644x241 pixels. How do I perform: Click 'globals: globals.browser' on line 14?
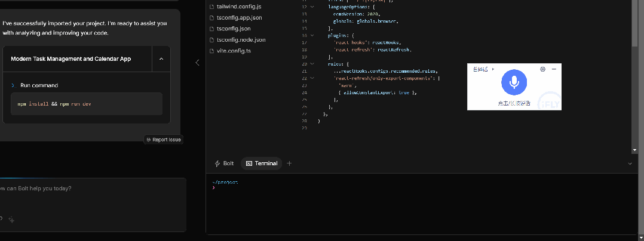[x=366, y=21]
